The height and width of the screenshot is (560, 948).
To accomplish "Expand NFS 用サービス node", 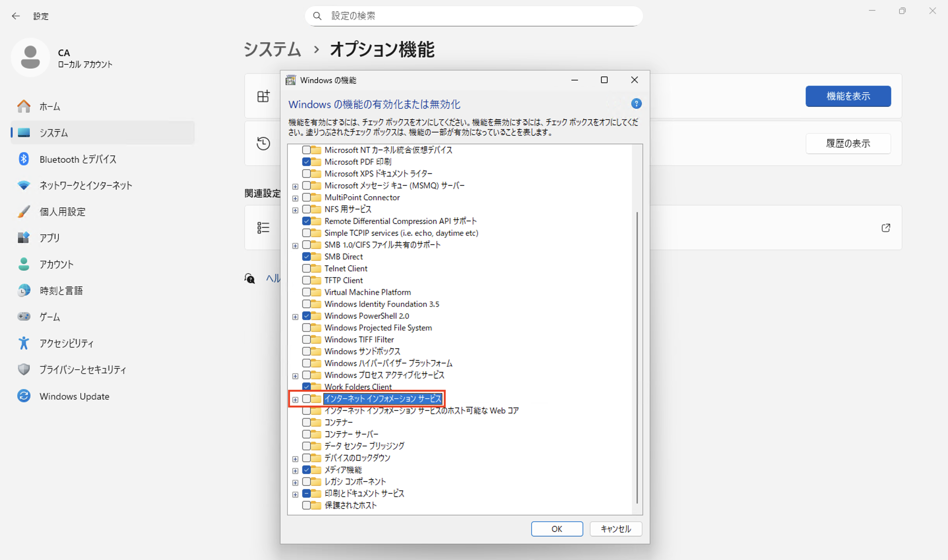I will [x=295, y=210].
